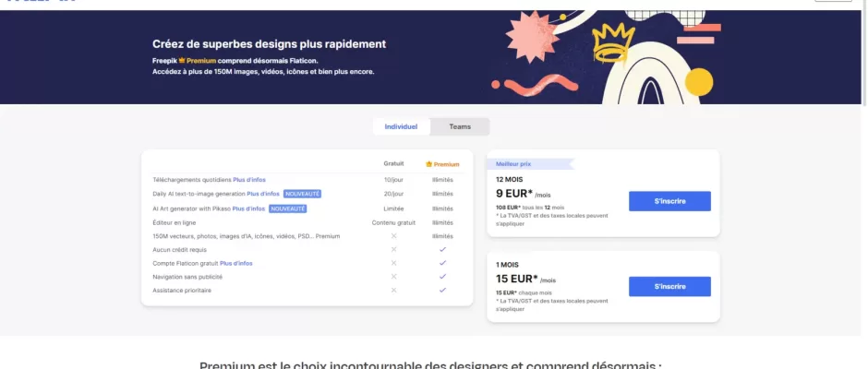The width and height of the screenshot is (868, 369).
Task: Click the Premium est le choix incontournable heading
Action: (x=430, y=365)
